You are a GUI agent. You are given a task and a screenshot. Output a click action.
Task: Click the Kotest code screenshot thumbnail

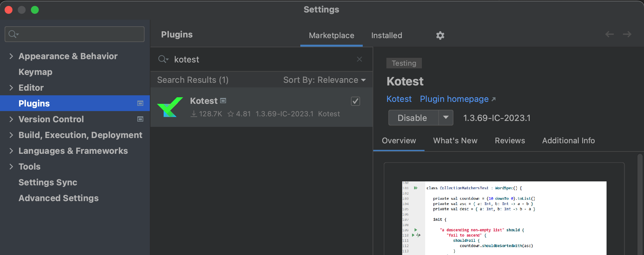(x=504, y=218)
